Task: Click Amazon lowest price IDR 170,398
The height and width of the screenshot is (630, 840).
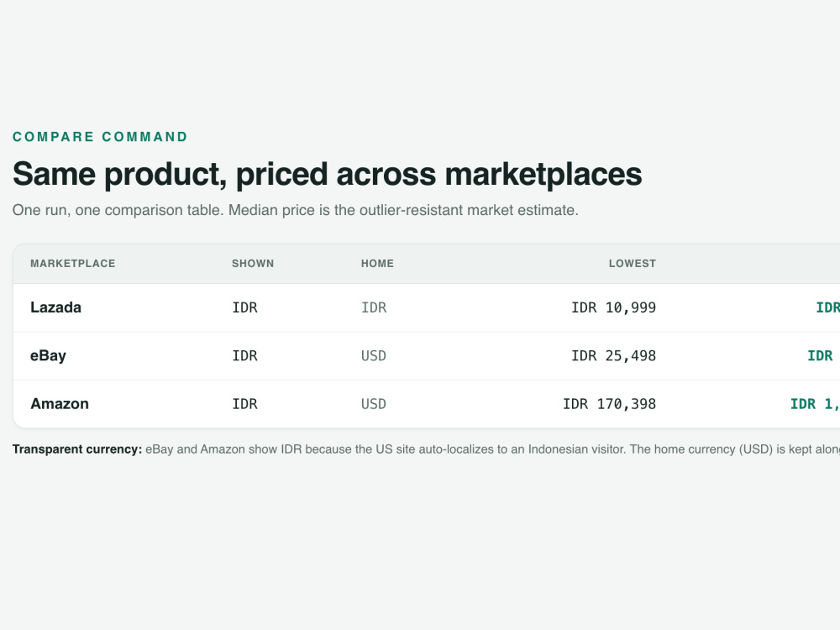Action: click(x=609, y=404)
